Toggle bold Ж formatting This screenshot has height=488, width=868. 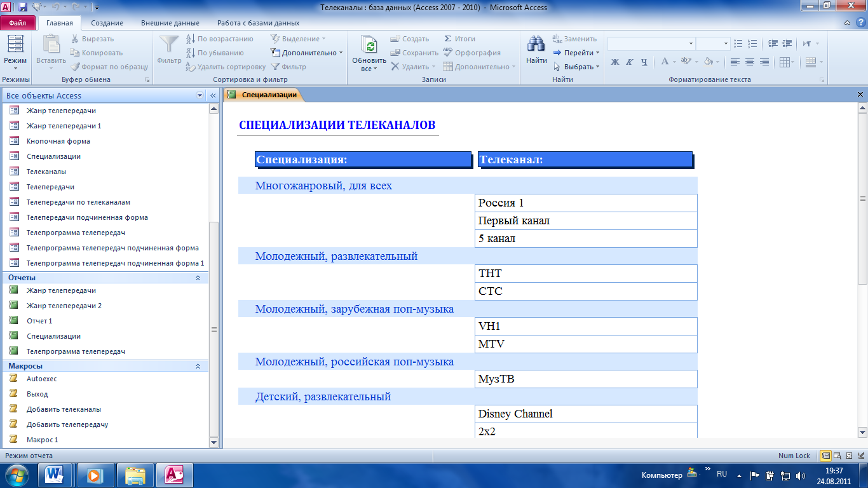[614, 62]
